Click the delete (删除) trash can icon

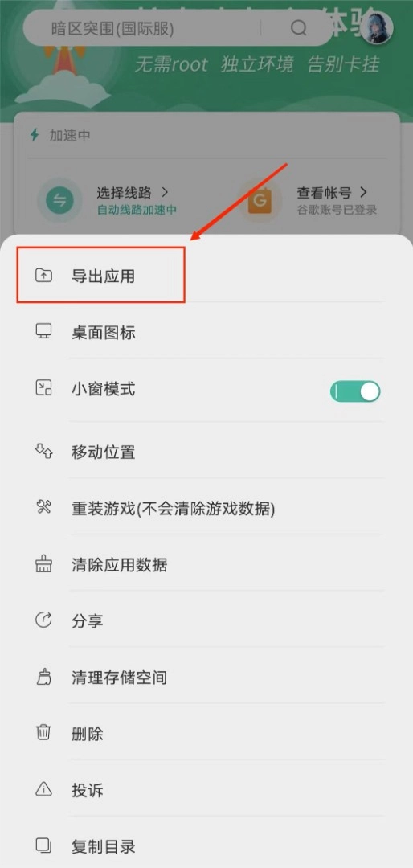pyautogui.click(x=43, y=734)
